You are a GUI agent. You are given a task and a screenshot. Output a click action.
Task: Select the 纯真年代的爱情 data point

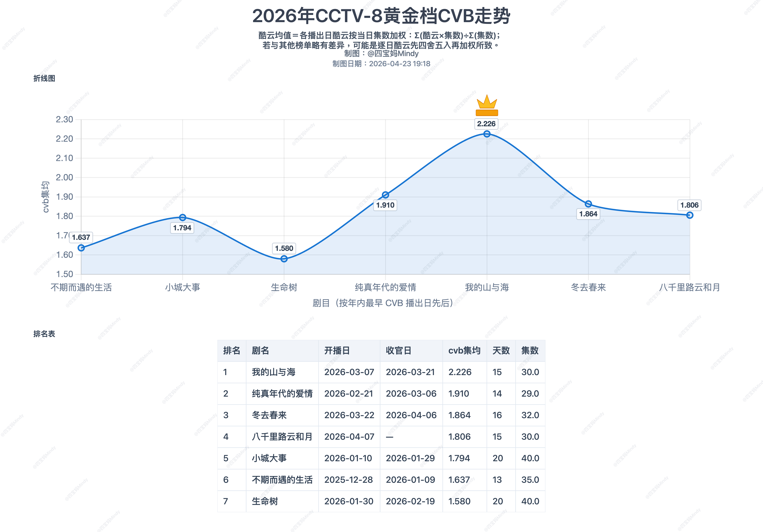(385, 195)
